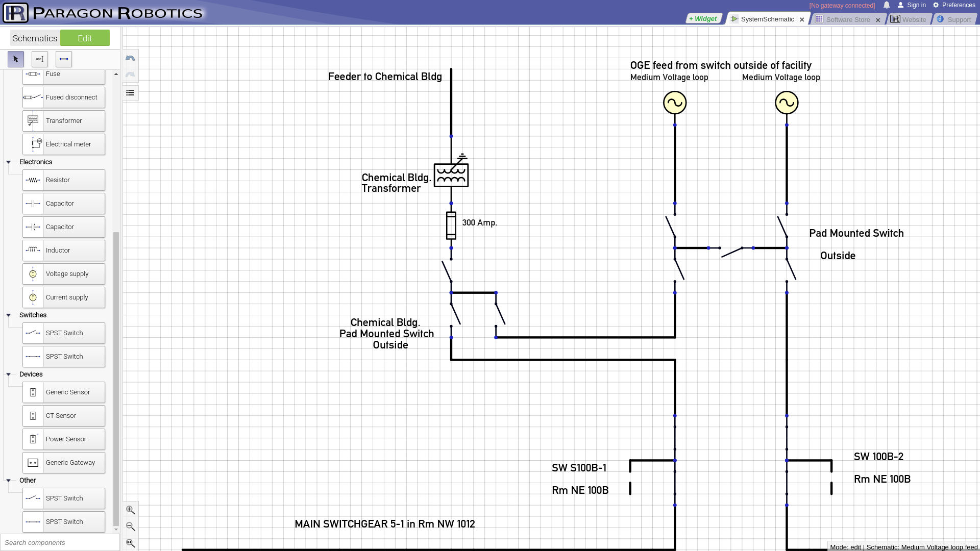Add a new widget with + Widget
The height and width of the screenshot is (551, 980).
(x=703, y=19)
